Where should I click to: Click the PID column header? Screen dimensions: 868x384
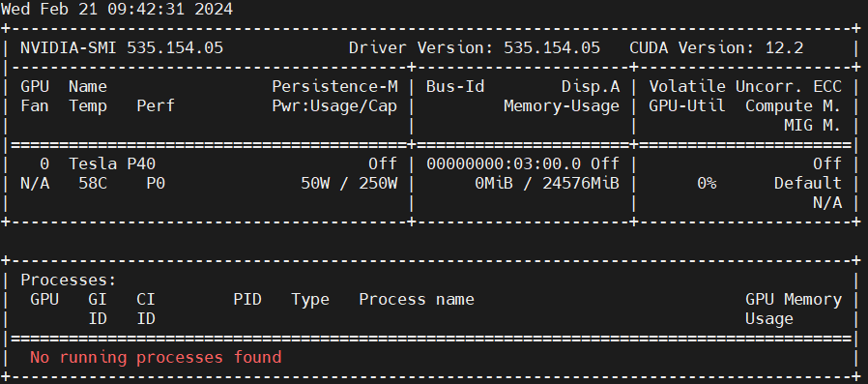tap(247, 299)
